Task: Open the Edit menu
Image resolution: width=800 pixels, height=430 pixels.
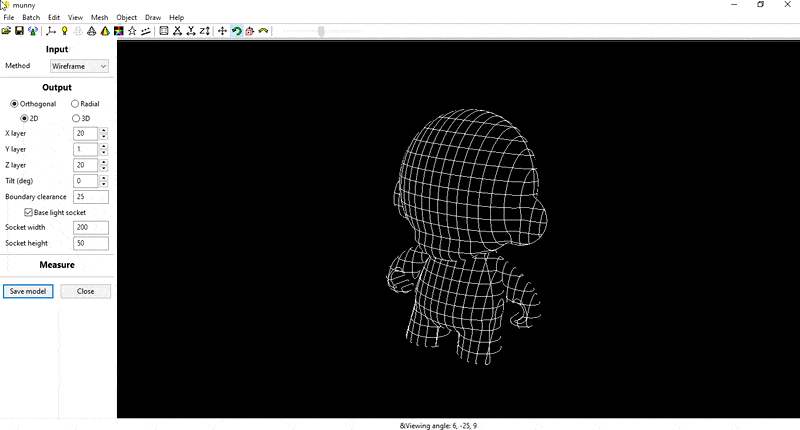Action: point(54,17)
